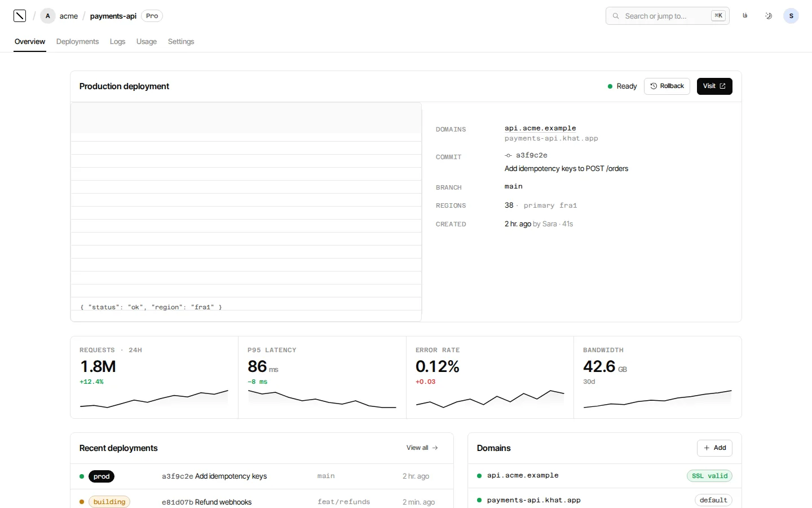Click the Pro plan badge
812x508 pixels.
152,16
